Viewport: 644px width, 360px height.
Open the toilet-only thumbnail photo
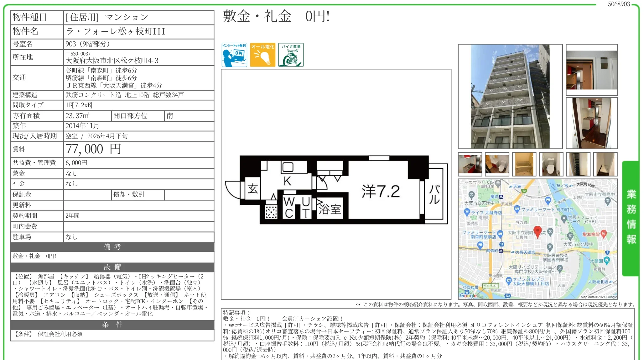(x=551, y=164)
